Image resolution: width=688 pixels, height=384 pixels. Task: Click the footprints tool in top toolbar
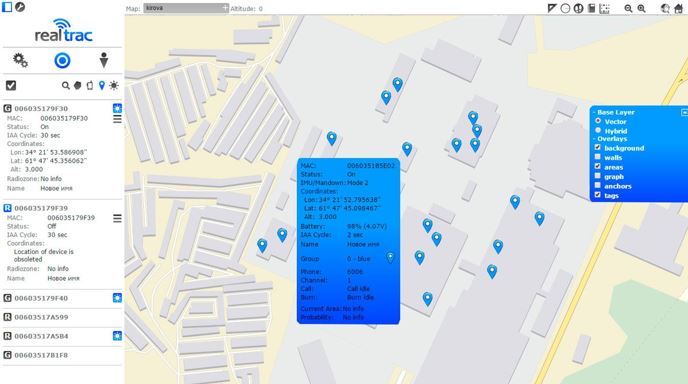click(578, 8)
